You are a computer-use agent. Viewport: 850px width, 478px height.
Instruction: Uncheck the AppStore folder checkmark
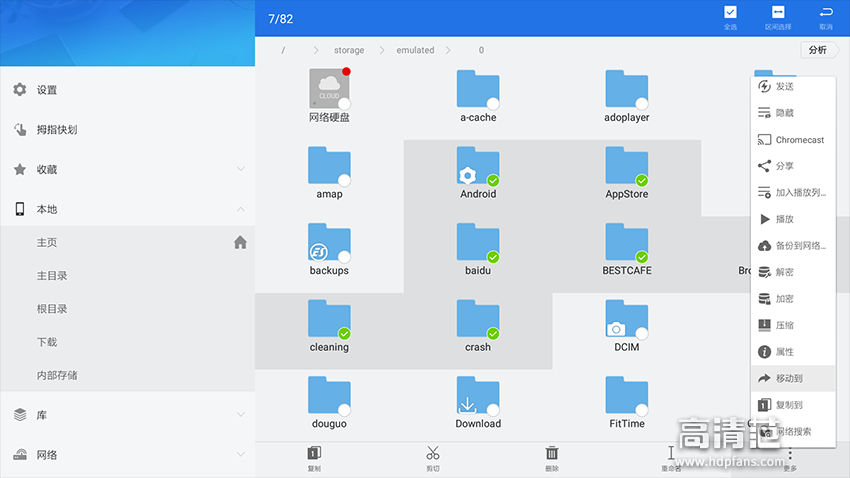[x=642, y=180]
